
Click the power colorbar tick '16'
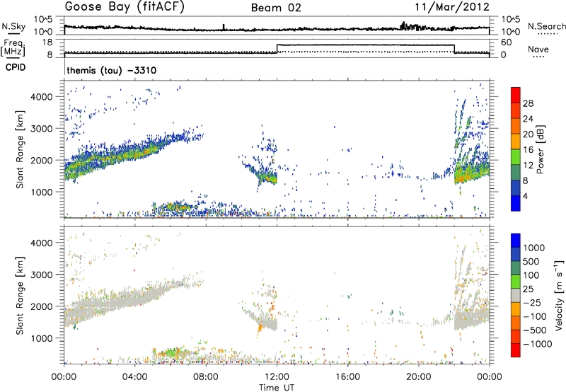pos(528,150)
